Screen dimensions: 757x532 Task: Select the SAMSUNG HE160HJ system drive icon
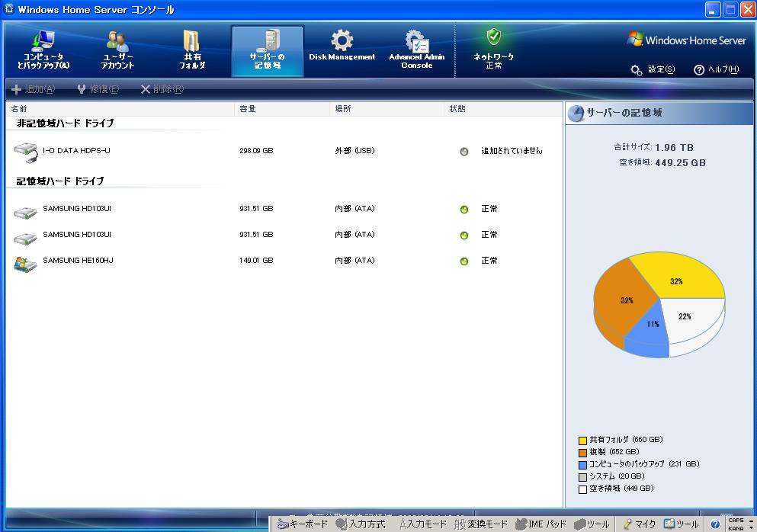[25, 264]
